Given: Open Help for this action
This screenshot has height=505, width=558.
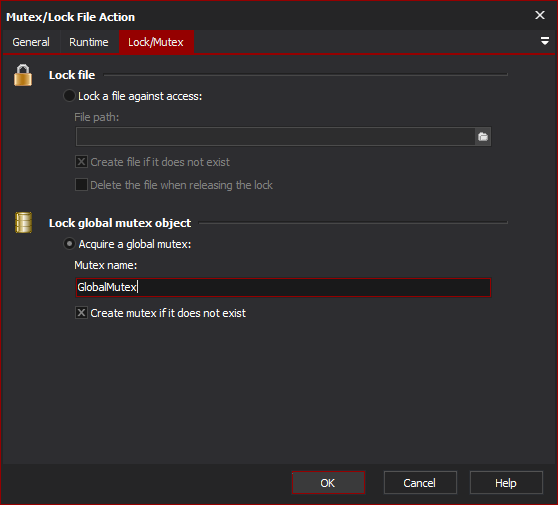Looking at the screenshot, I should pyautogui.click(x=506, y=483).
